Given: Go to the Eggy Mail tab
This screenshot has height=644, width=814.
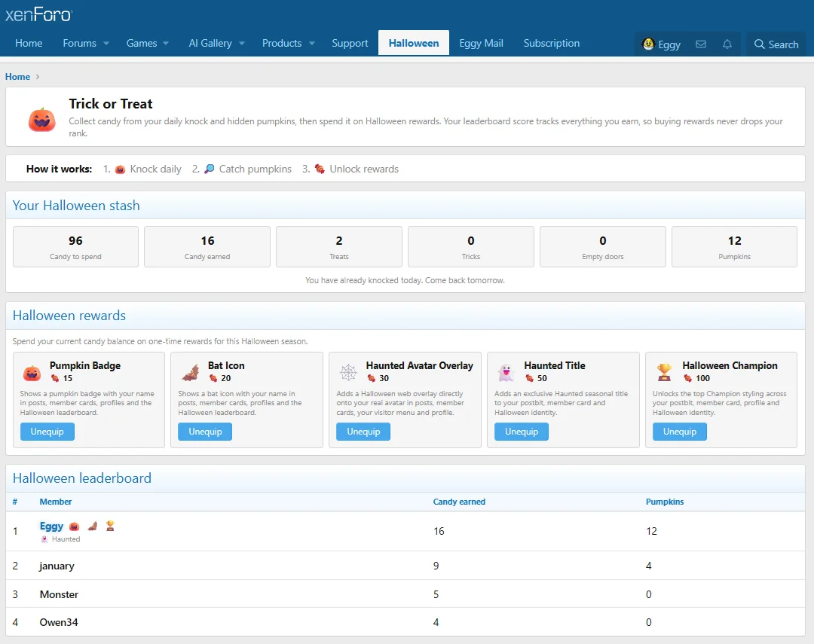Looking at the screenshot, I should 481,43.
